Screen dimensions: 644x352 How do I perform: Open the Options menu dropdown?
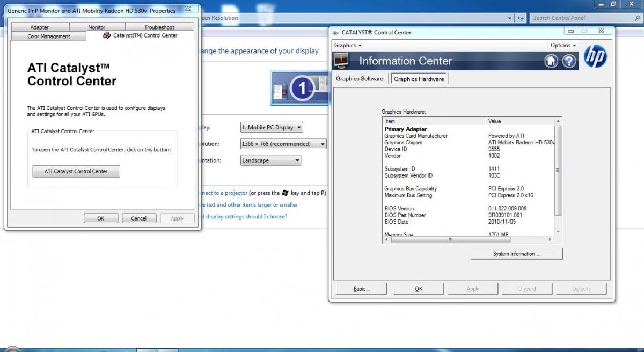pos(563,45)
